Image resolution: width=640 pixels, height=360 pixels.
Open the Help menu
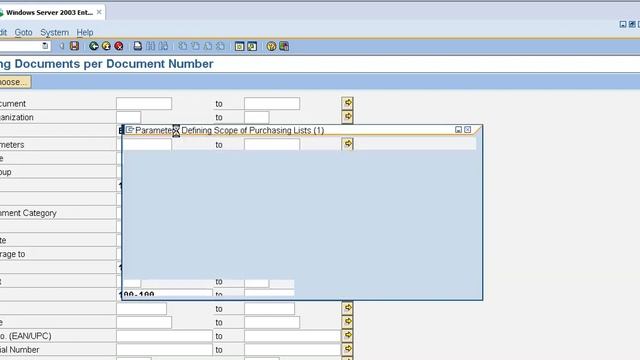[x=84, y=32]
